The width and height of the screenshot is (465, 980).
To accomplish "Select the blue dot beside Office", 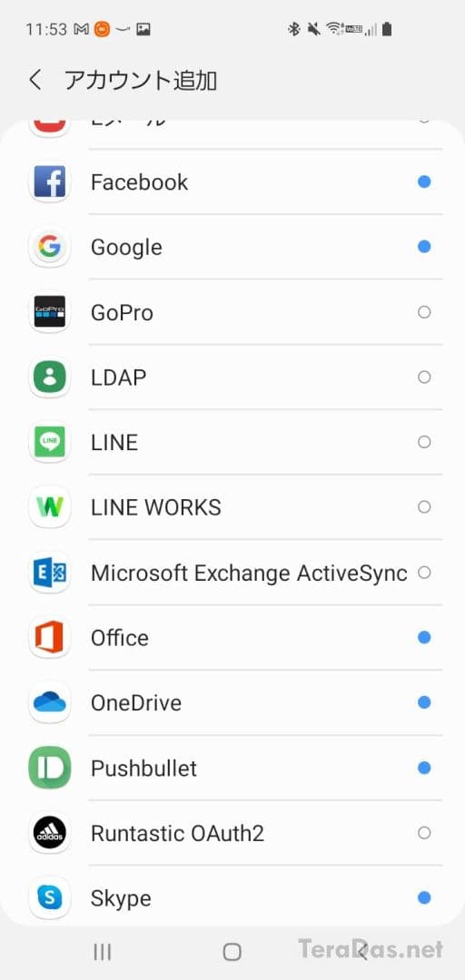I will point(424,638).
